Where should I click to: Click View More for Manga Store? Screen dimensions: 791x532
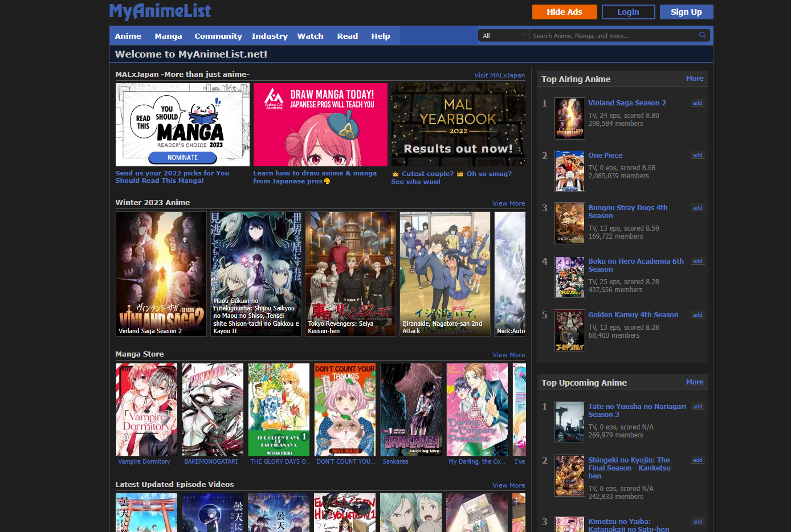508,355
